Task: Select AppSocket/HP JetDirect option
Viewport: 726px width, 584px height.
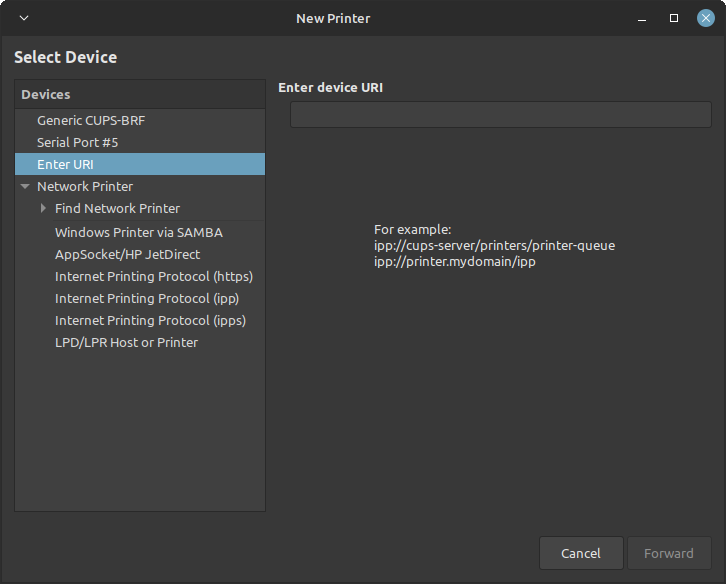Action: [x=127, y=254]
